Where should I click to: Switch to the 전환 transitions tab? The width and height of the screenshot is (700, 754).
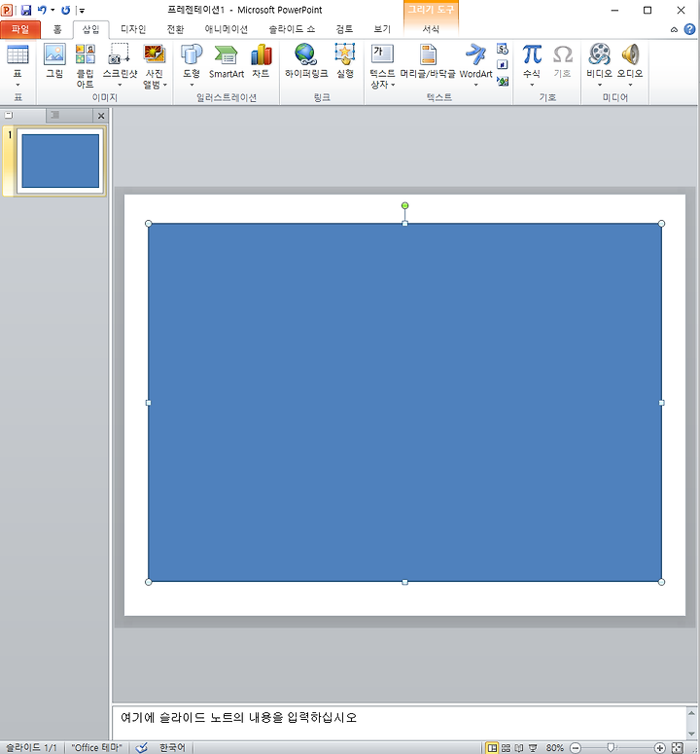click(x=175, y=29)
